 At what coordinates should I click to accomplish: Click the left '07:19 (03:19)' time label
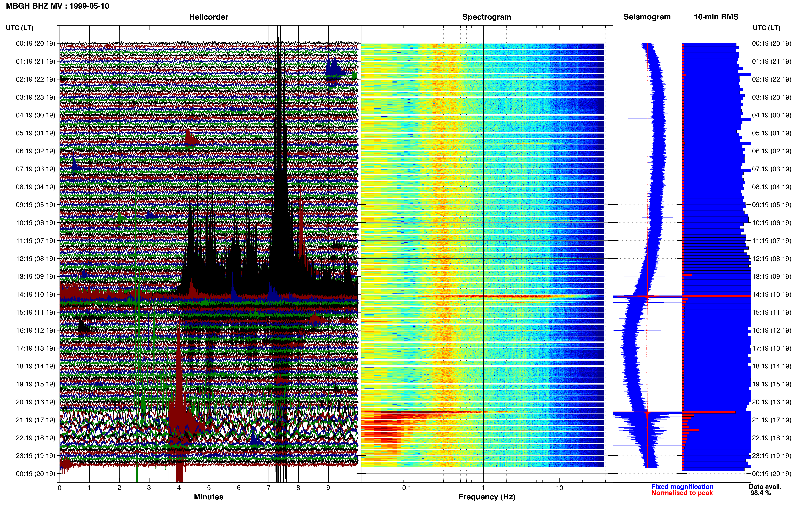(36, 169)
